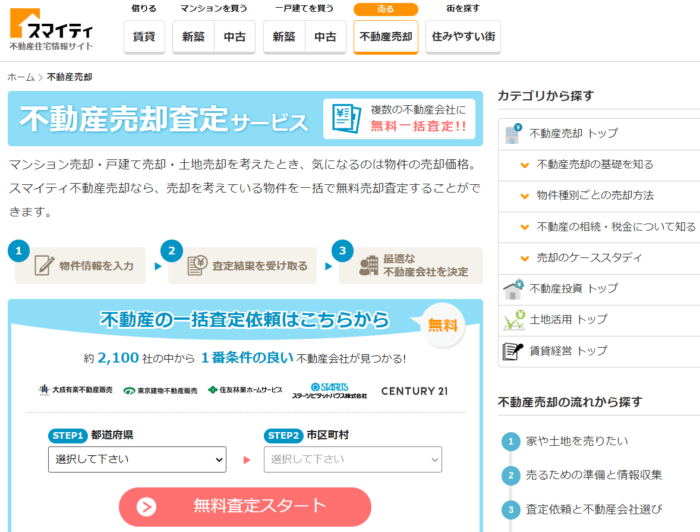Viewport: 700px width, 532px height.
Task: Open 売るための準備と情報収集 flow link
Action: point(594,475)
